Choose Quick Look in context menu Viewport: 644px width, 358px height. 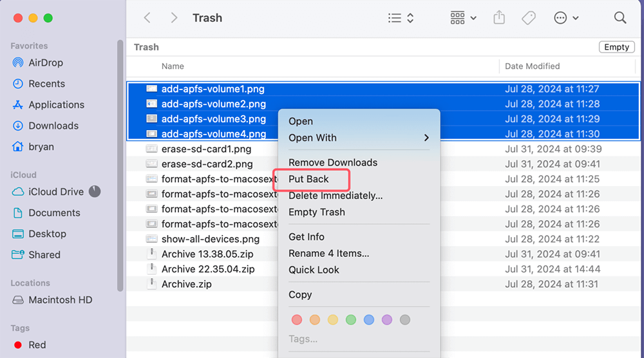coord(314,270)
